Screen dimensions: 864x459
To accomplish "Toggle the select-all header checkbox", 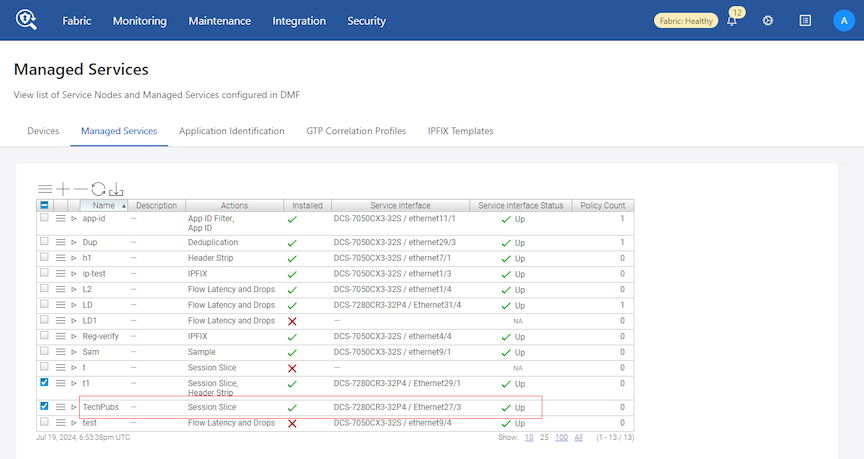I will [x=44, y=205].
